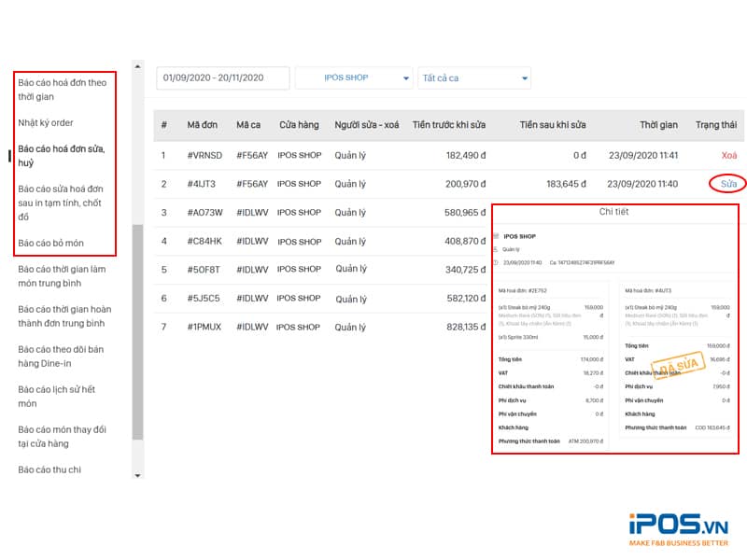Open Báo cáo hoá đơn theo thời gian
The height and width of the screenshot is (560, 747).
click(62, 90)
